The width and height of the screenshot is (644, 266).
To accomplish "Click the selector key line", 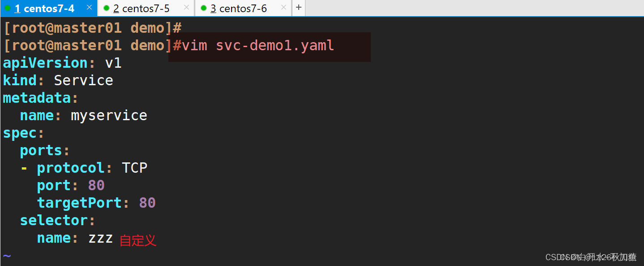I will click(x=58, y=220).
